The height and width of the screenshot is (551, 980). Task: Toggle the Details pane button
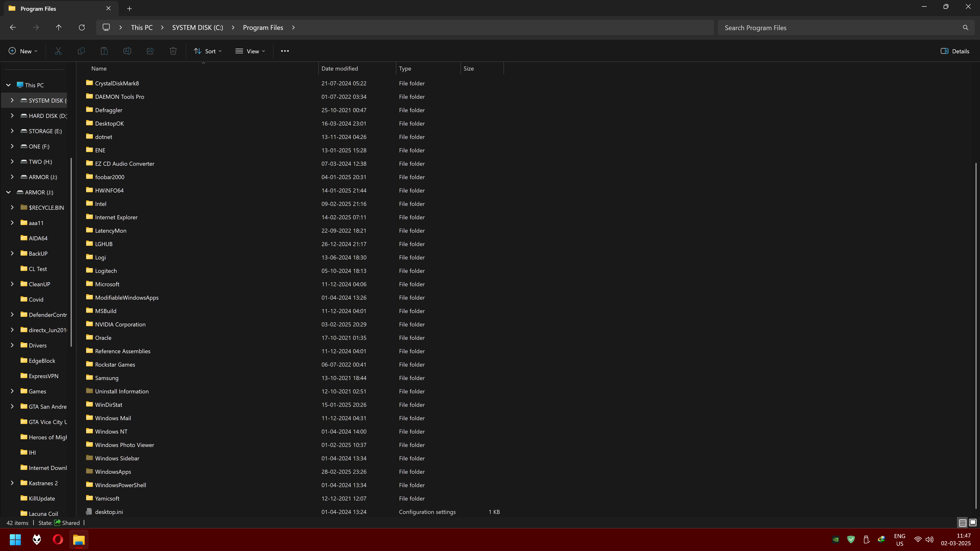[954, 51]
